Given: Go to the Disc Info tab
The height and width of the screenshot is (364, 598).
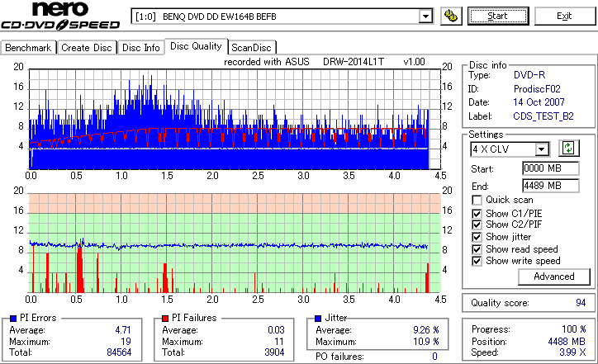Looking at the screenshot, I should (140, 48).
